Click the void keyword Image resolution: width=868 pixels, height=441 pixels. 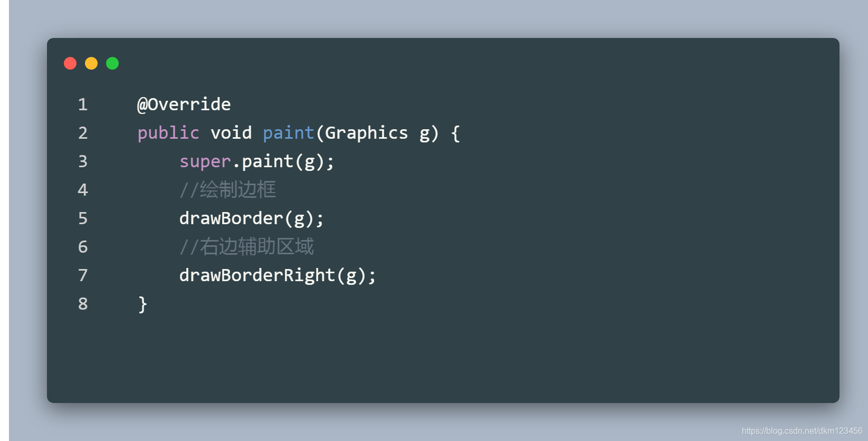tap(231, 133)
